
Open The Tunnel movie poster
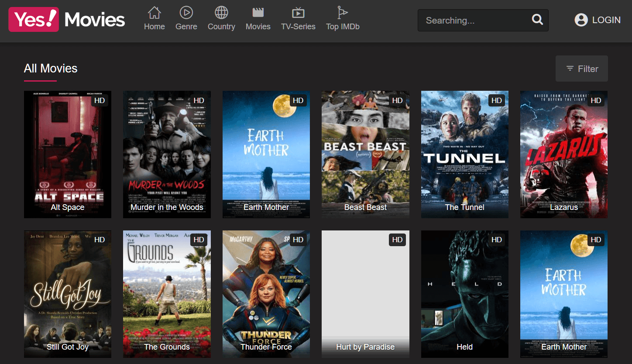(465, 155)
